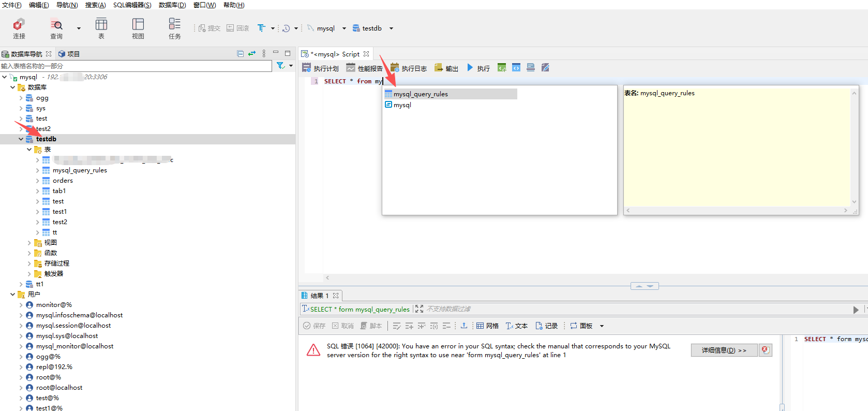Select mysql_query_rules in autocomplete list

click(x=421, y=94)
